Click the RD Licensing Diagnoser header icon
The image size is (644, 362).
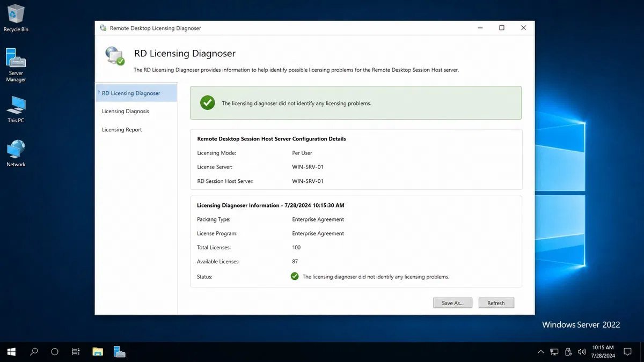[x=115, y=56]
